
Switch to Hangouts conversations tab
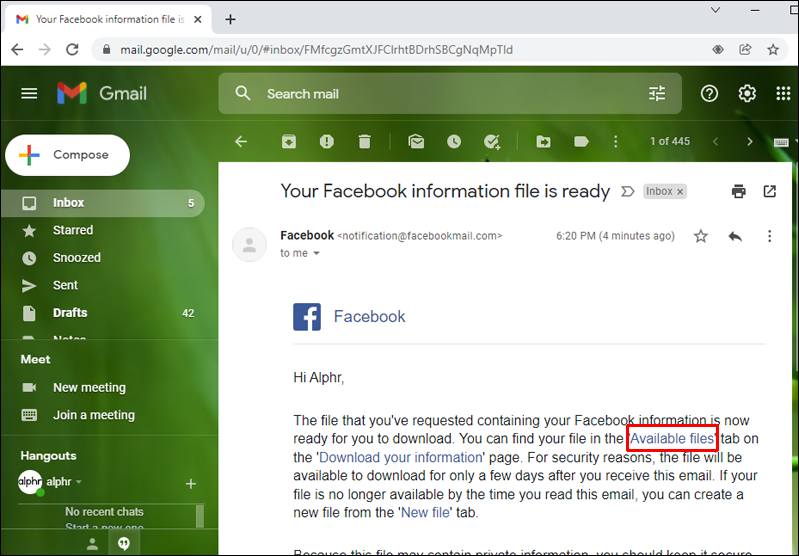click(x=123, y=543)
